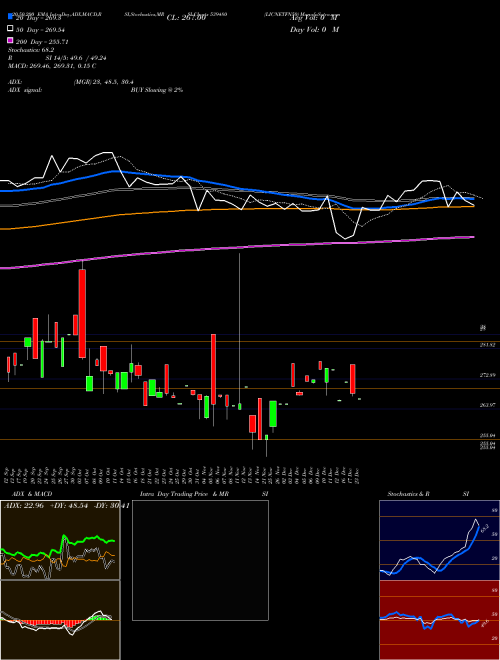Click the 68.2 value label on Stochastics line
Image resolution: width=500 pixels, height=660 pixels.
click(484, 527)
